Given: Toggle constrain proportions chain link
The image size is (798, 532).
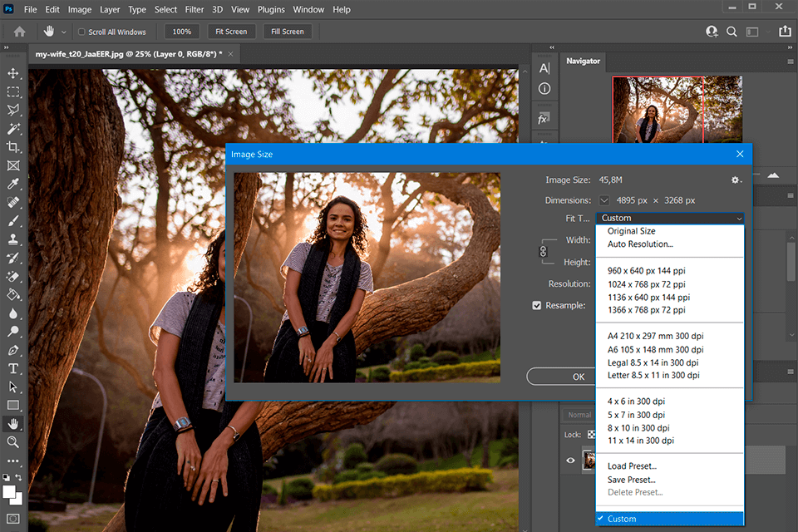Looking at the screenshot, I should 543,252.
